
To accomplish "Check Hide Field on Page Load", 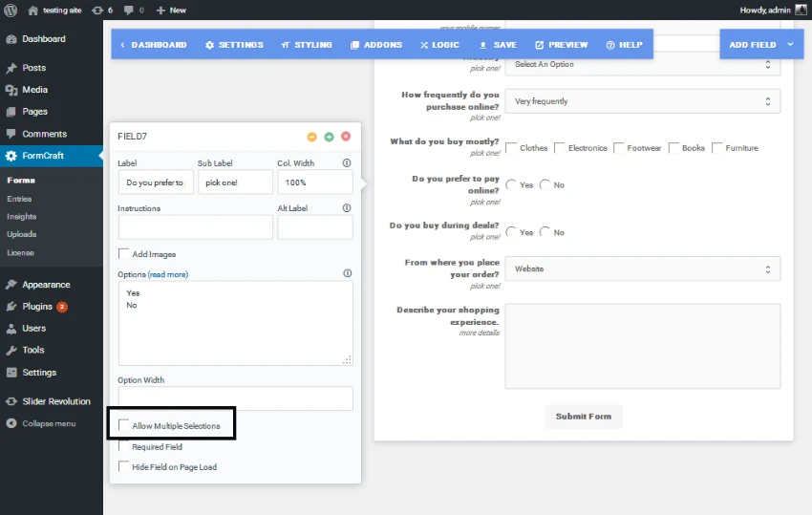I will point(124,467).
